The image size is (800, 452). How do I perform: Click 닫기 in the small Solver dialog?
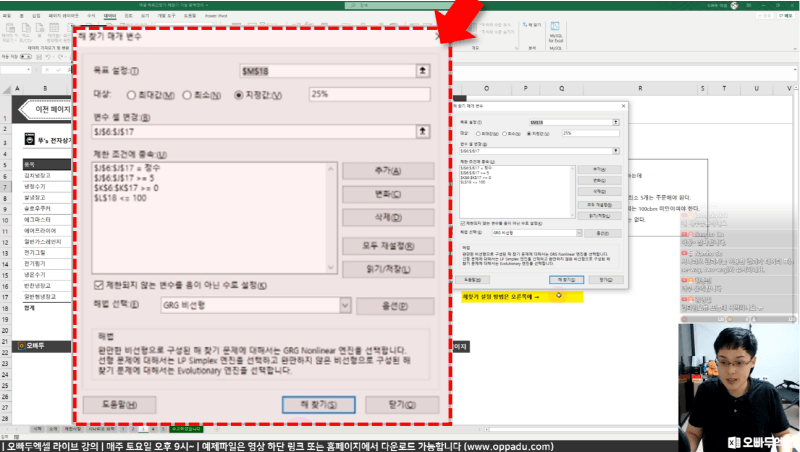tap(606, 280)
